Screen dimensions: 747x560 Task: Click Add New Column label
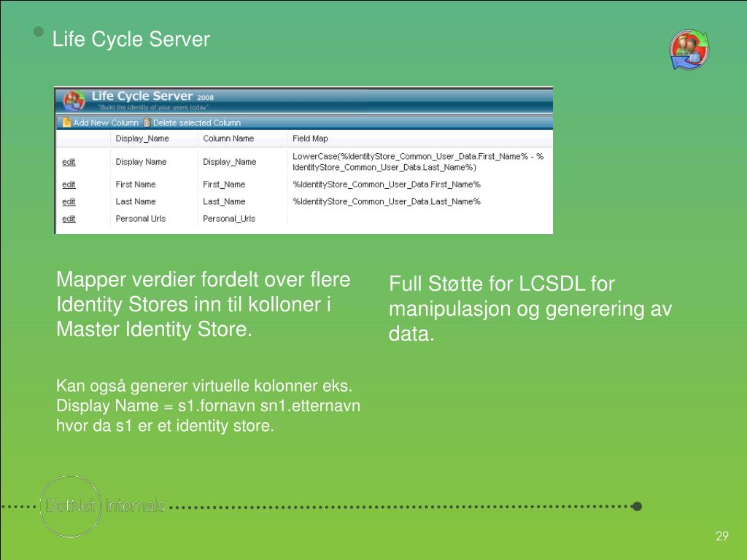106,122
